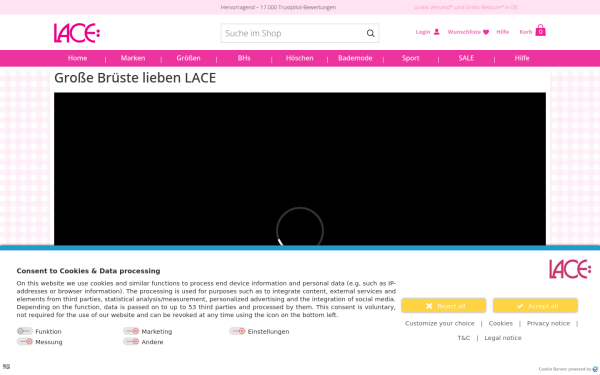Click the LACE logo in the header
This screenshot has width=600, height=375.
77,33
